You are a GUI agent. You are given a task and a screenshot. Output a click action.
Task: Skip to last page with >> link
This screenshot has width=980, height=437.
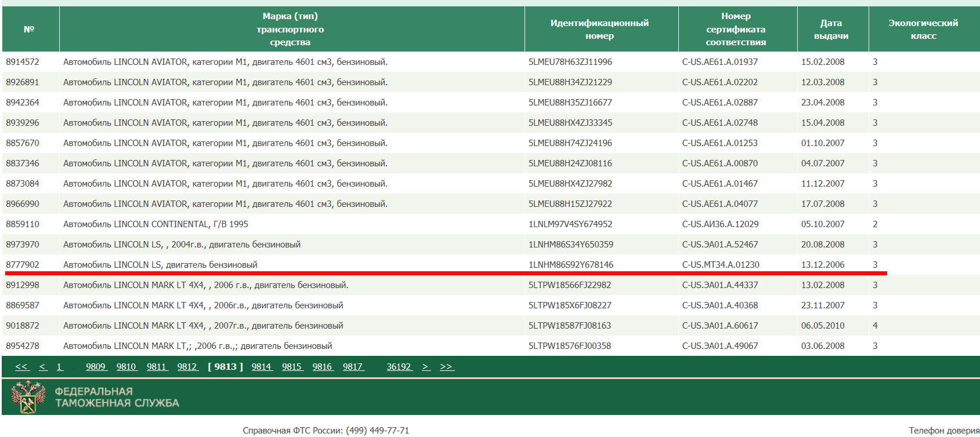[x=447, y=367]
